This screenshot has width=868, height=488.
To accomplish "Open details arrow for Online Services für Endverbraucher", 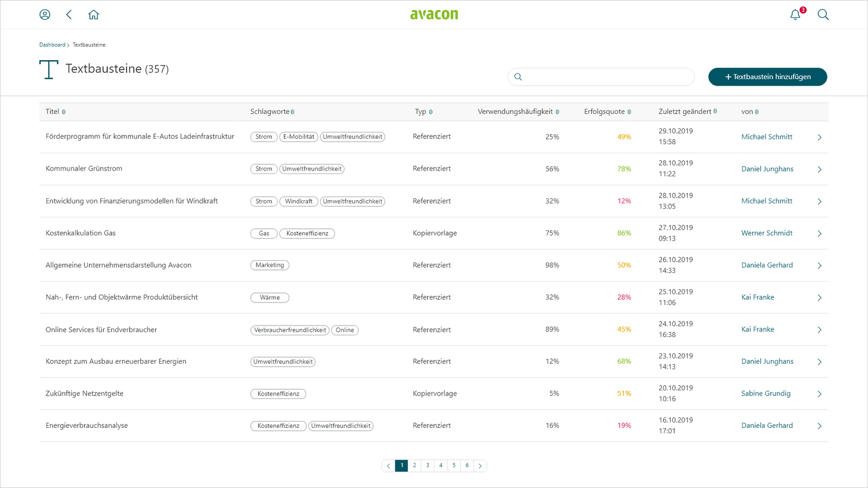I will click(x=819, y=330).
